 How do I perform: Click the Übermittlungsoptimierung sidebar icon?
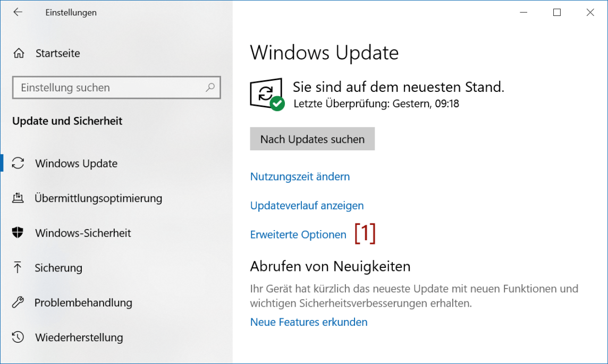coord(18,198)
